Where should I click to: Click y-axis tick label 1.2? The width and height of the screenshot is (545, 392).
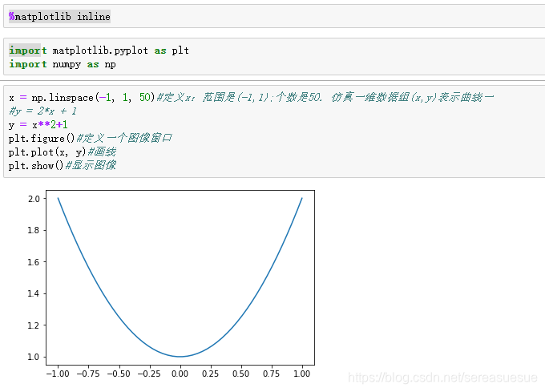(x=34, y=325)
